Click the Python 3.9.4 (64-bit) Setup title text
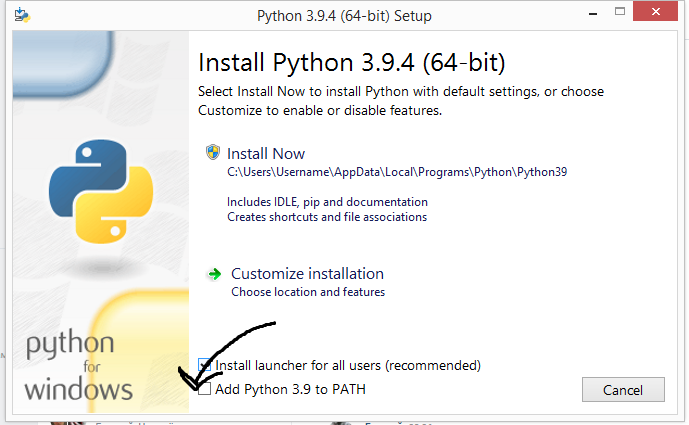Screen dimensions: 689x425 (x=344, y=16)
